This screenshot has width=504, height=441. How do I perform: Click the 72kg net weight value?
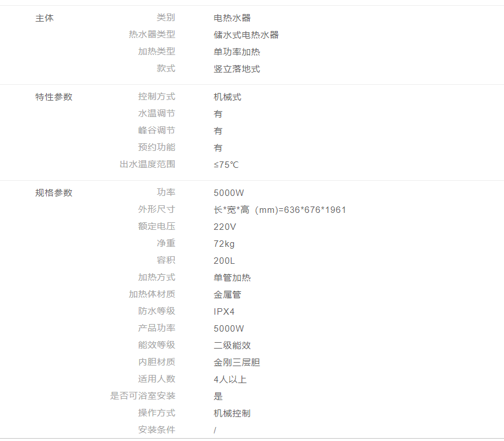224,244
